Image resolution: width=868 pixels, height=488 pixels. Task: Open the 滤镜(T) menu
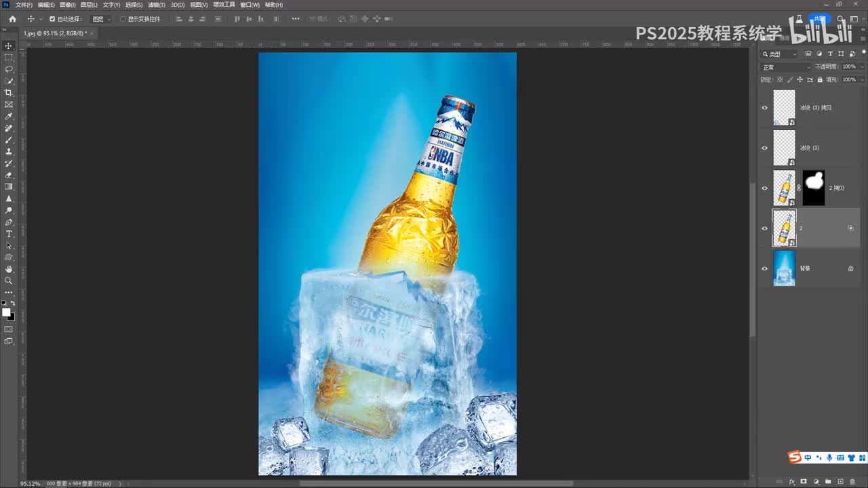(157, 5)
